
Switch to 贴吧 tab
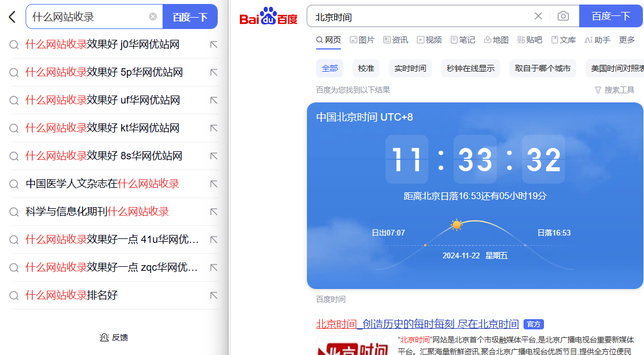530,40
